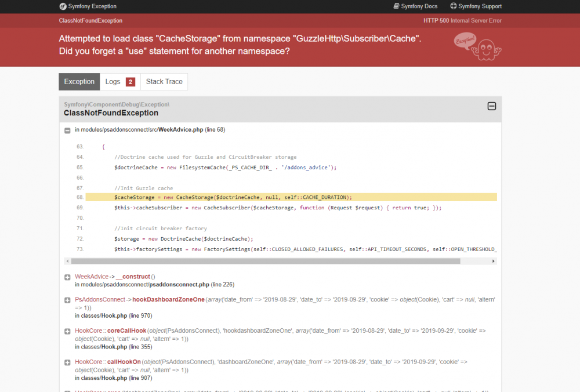Open the Stack Trace tab

(164, 82)
